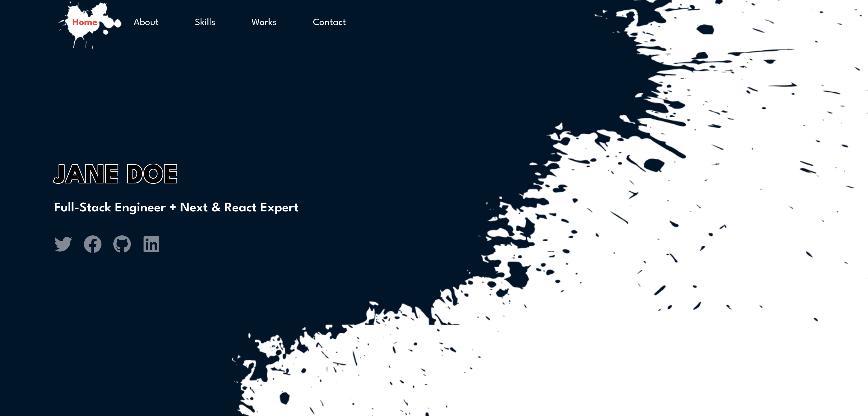
Task: Click the Twitter social media icon
Action: (x=62, y=244)
